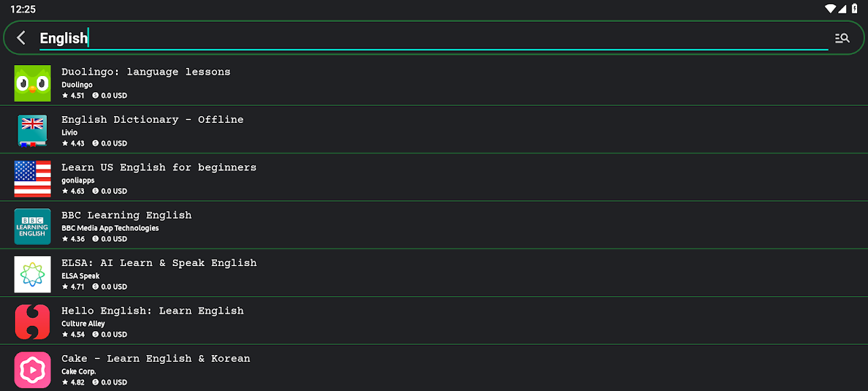The width and height of the screenshot is (868, 391).
Task: Open Cake - Learn English & Korean
Action: 155,358
